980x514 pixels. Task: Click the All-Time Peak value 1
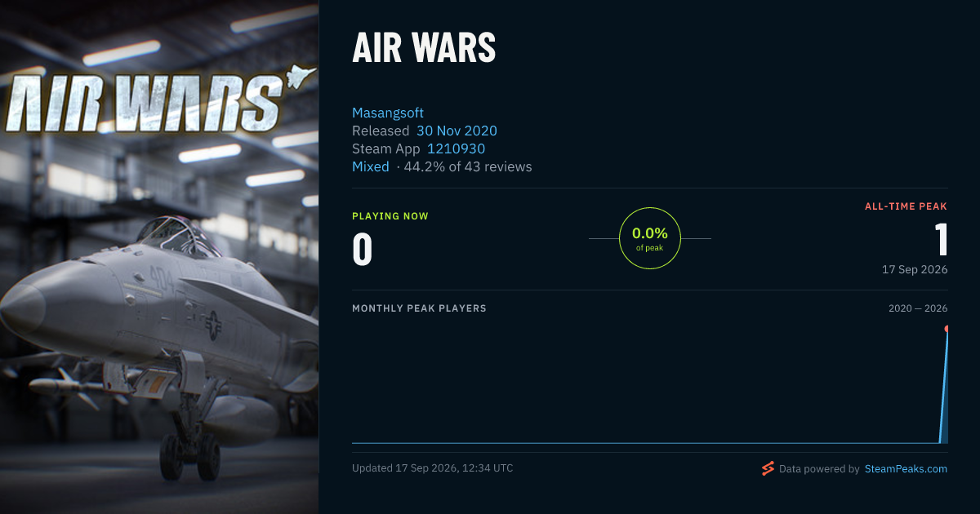(942, 240)
